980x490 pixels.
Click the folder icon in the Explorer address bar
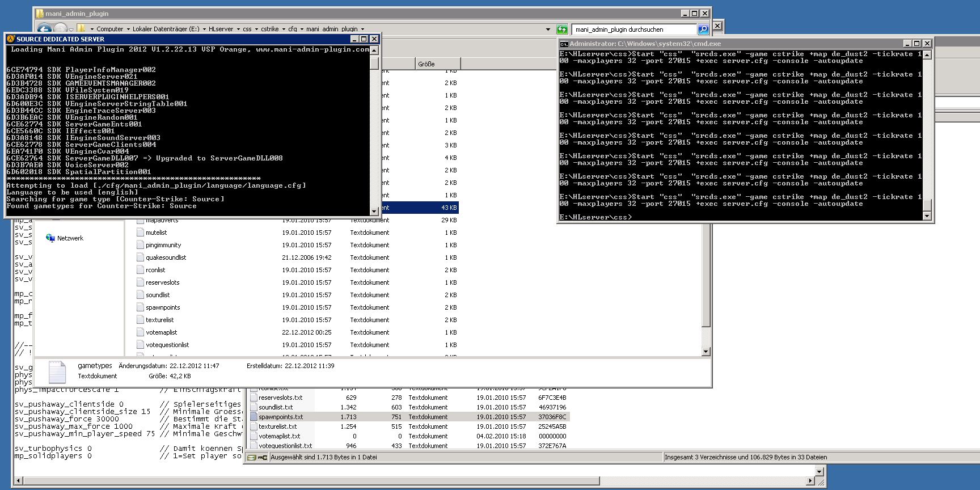click(82, 29)
